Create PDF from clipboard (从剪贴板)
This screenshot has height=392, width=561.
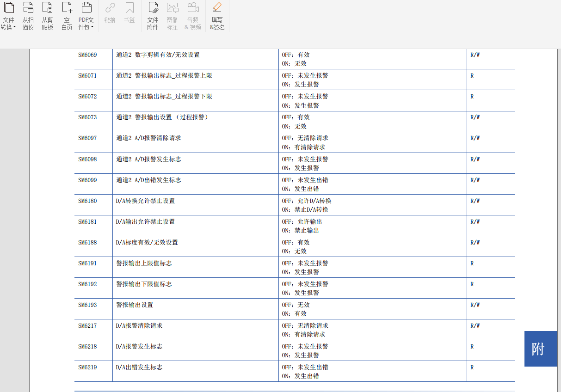(47, 8)
